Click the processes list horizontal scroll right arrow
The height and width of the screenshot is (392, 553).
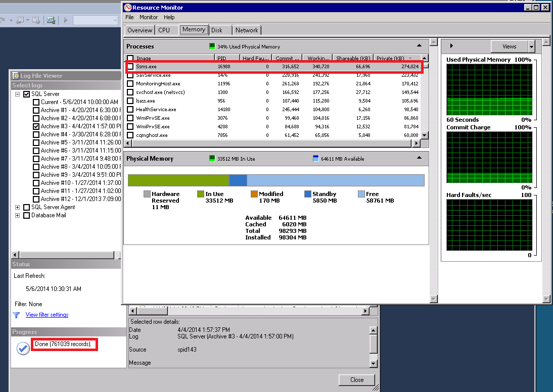point(416,143)
